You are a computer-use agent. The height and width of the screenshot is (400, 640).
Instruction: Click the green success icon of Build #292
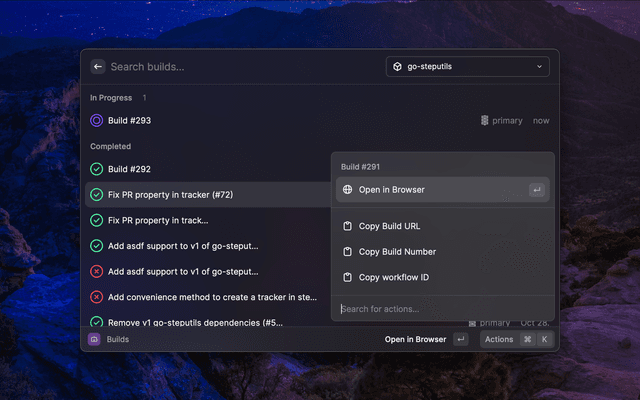tap(97, 169)
